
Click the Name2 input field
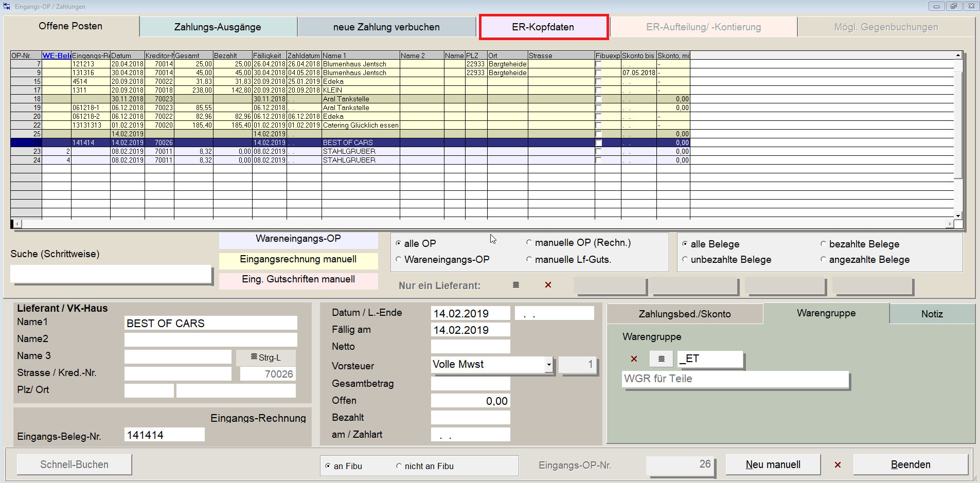coord(211,340)
